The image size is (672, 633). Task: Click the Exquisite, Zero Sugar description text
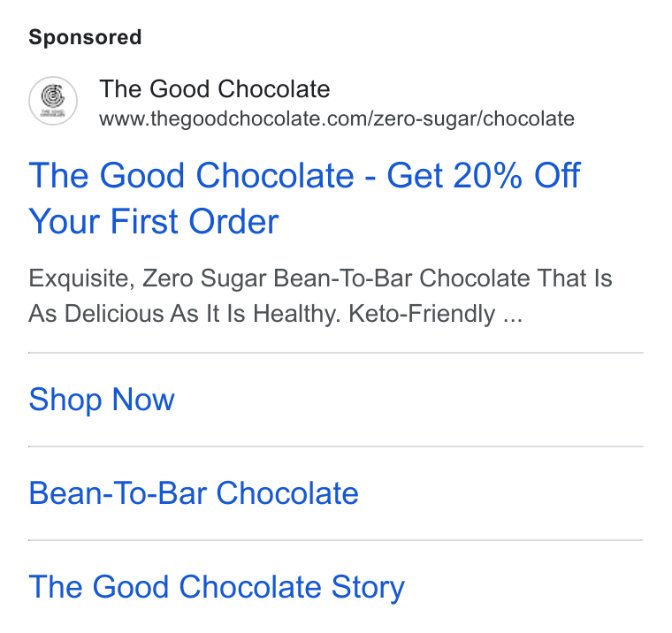320,295
